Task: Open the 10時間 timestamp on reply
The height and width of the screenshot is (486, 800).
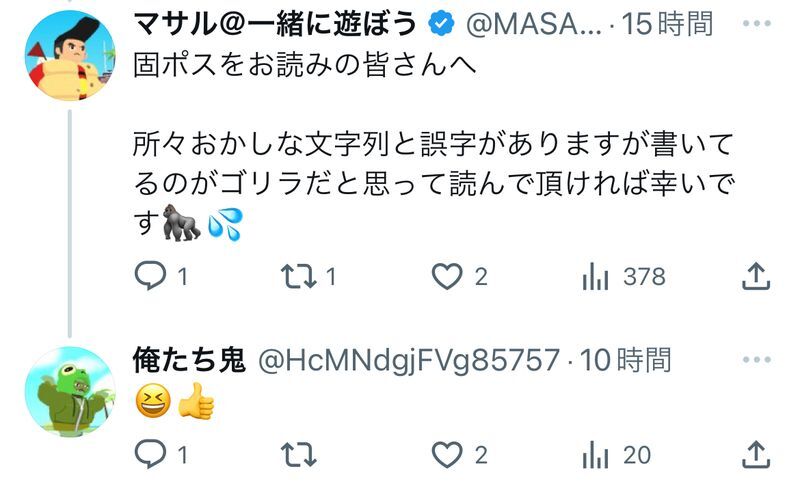Action: (x=625, y=360)
